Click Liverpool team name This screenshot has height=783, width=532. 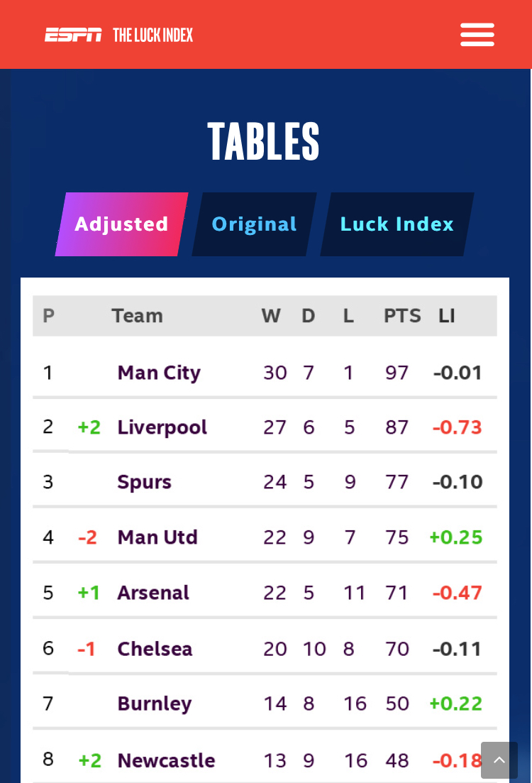click(x=162, y=427)
